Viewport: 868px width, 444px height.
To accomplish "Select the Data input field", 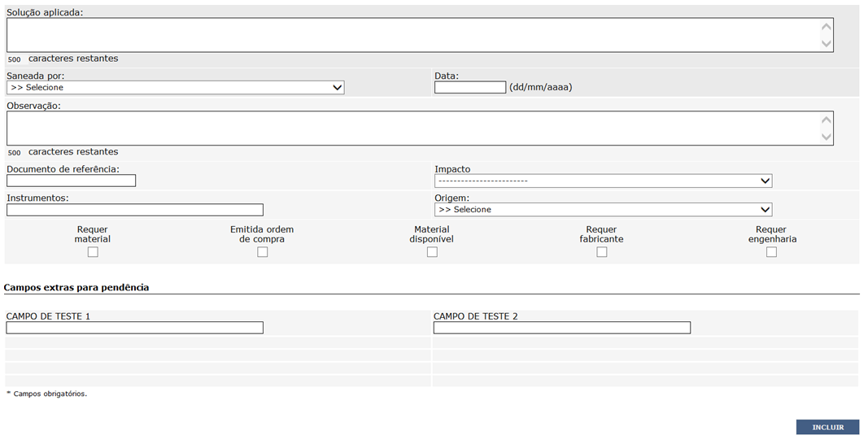I will click(x=470, y=87).
